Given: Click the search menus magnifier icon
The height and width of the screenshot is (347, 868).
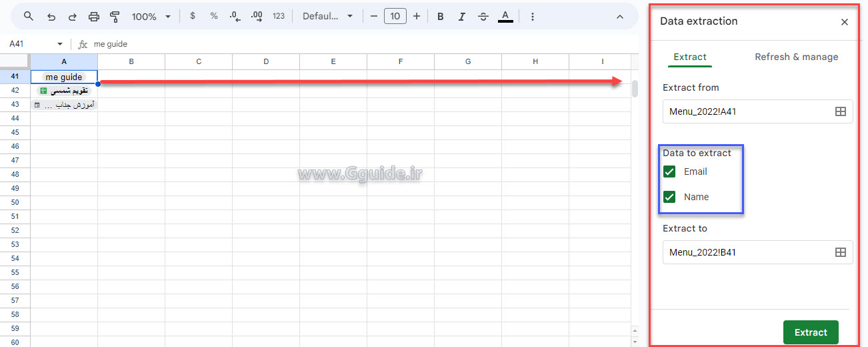Looking at the screenshot, I should tap(29, 17).
